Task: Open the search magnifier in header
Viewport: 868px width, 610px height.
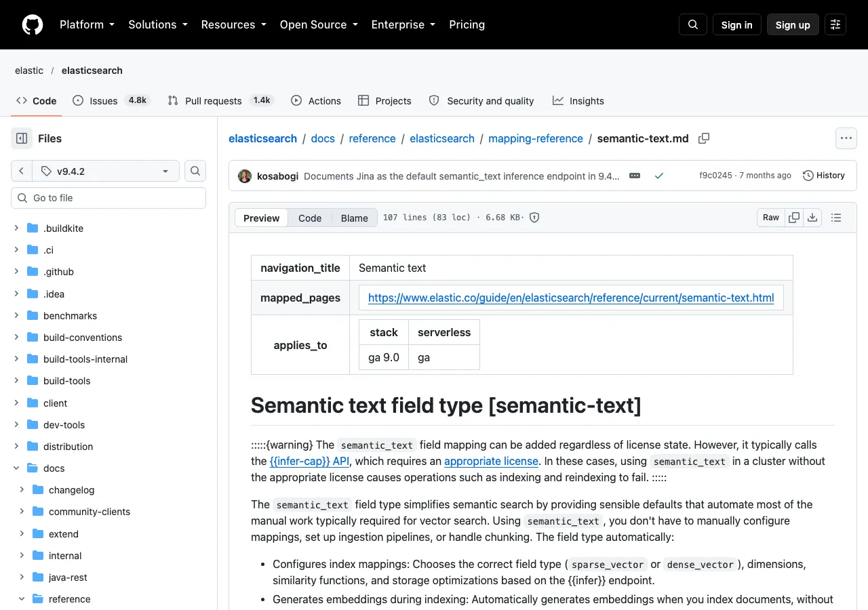Action: [693, 24]
